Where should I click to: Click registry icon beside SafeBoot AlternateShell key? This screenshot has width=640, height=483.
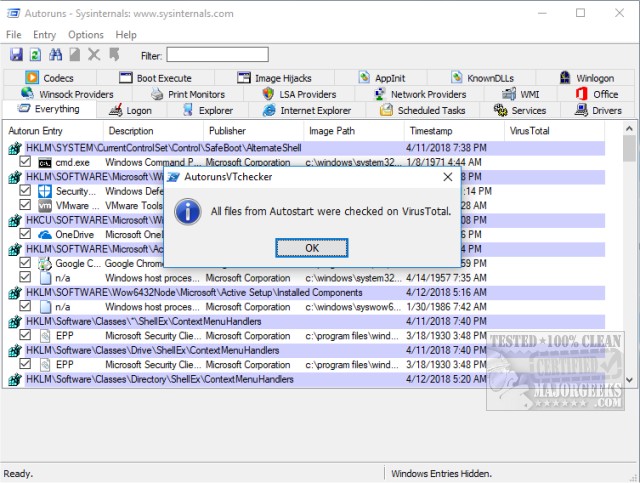(x=15, y=148)
